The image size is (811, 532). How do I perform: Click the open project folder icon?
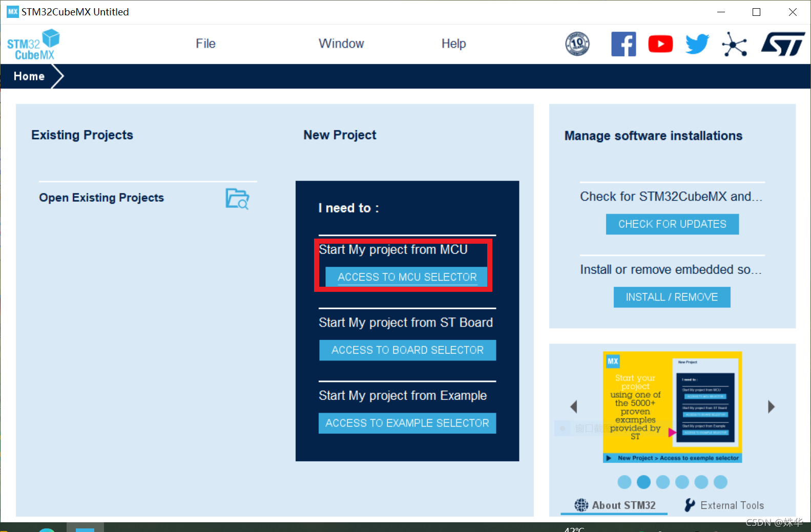(237, 199)
